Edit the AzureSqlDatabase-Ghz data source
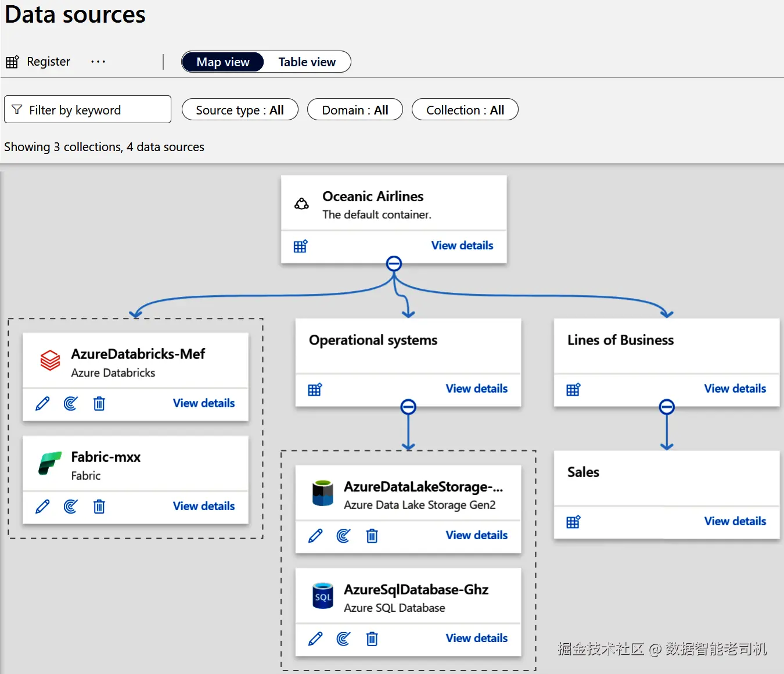This screenshot has width=784, height=674. pyautogui.click(x=315, y=639)
